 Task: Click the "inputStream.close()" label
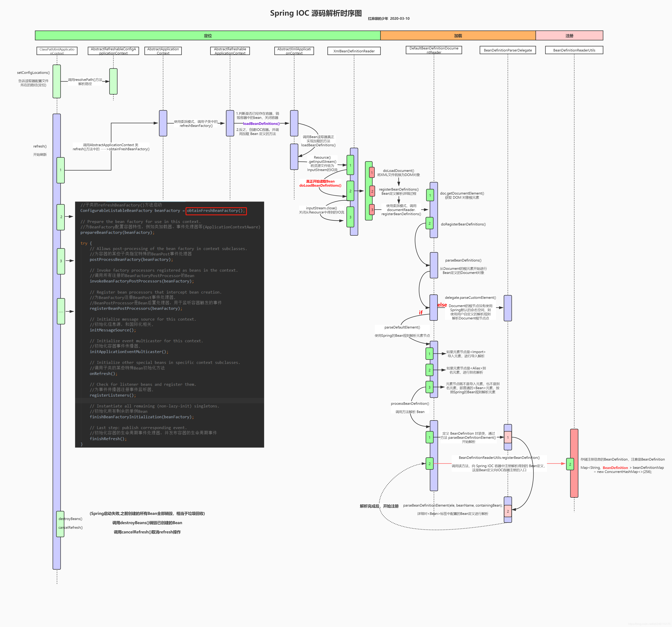pyautogui.click(x=321, y=208)
